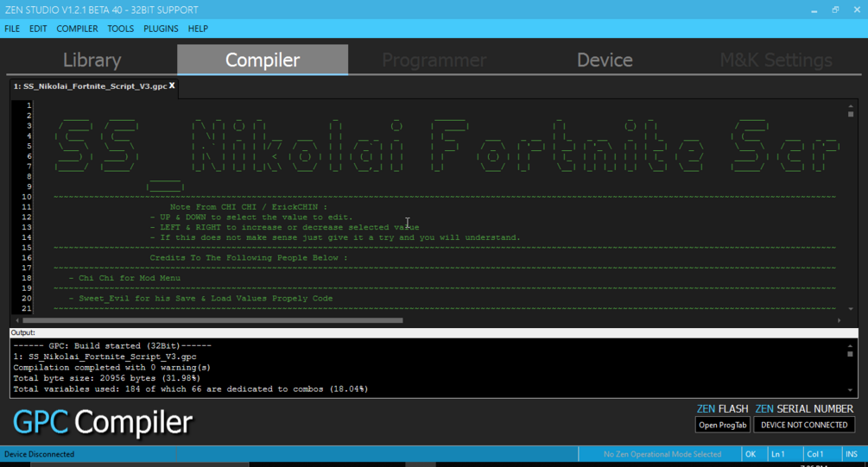Screen dimensions: 868x467
Task: Click the Ln 1 status indicator
Action: (778, 454)
